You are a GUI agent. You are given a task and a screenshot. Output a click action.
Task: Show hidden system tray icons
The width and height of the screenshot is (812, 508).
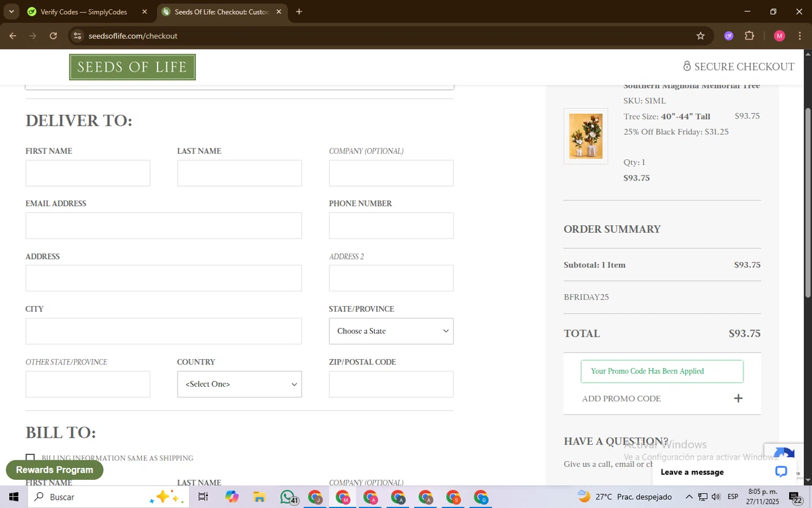[x=689, y=497]
